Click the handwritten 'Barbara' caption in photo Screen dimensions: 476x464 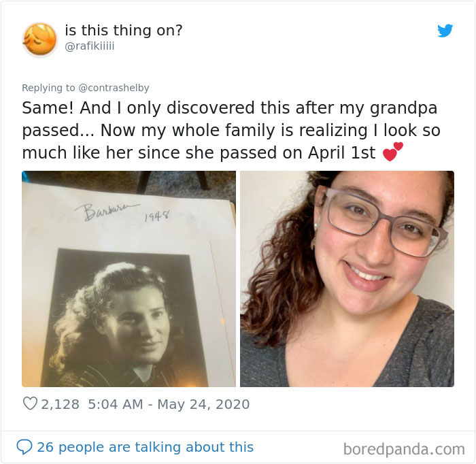tap(107, 211)
